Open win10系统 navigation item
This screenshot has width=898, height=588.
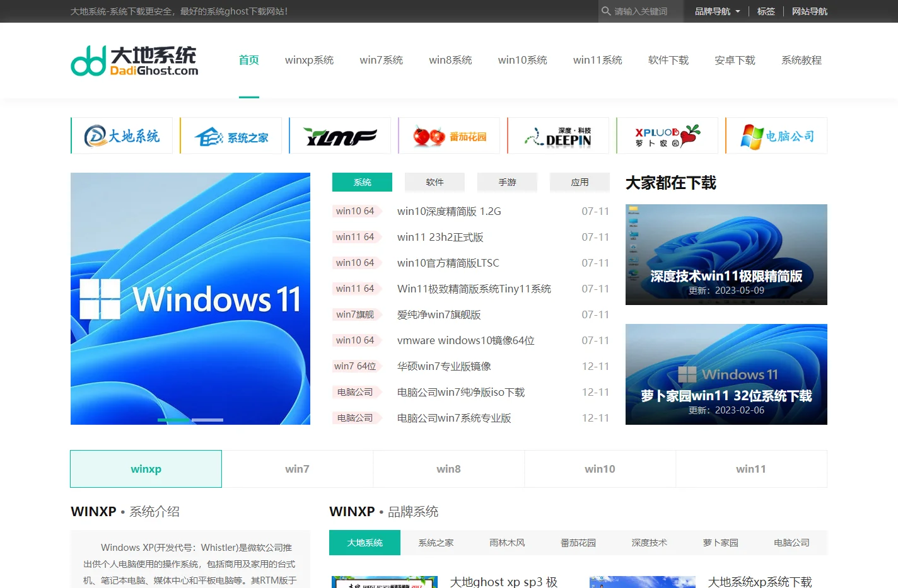coord(523,60)
